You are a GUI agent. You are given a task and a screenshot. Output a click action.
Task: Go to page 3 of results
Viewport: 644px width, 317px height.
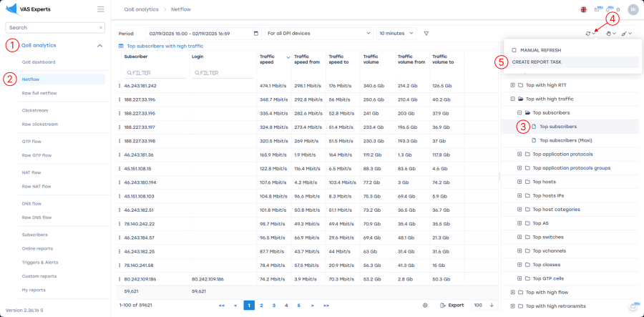click(x=274, y=305)
